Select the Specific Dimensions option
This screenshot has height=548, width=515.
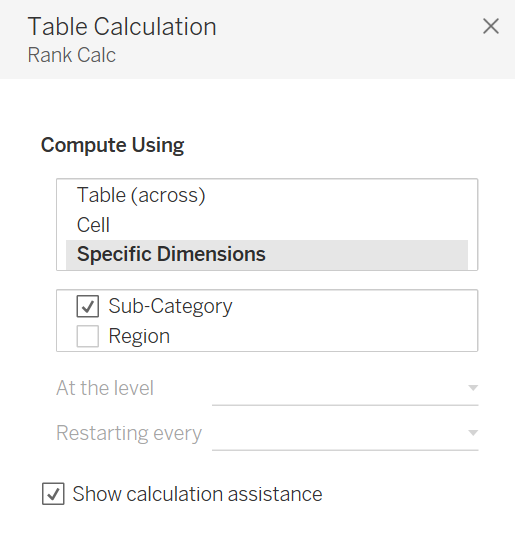(x=267, y=254)
